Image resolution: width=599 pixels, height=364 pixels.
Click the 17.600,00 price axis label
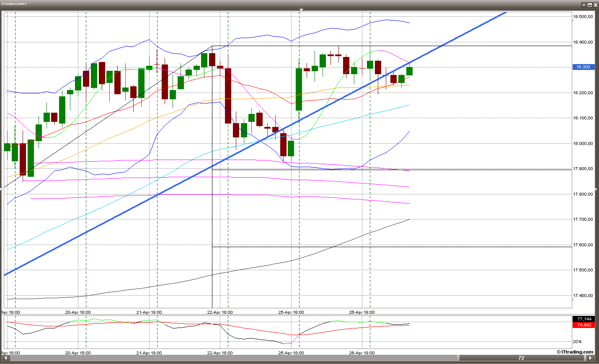point(583,245)
